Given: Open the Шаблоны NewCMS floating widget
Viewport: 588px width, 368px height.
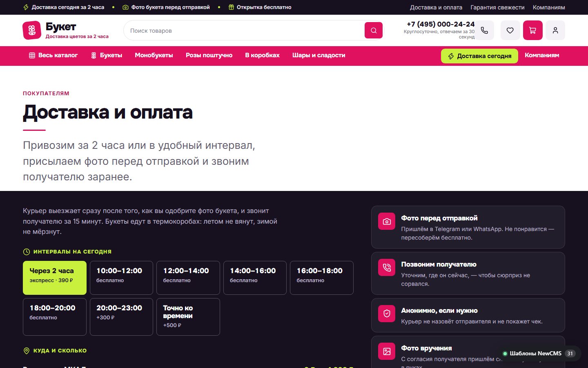Looking at the screenshot, I should (x=539, y=354).
